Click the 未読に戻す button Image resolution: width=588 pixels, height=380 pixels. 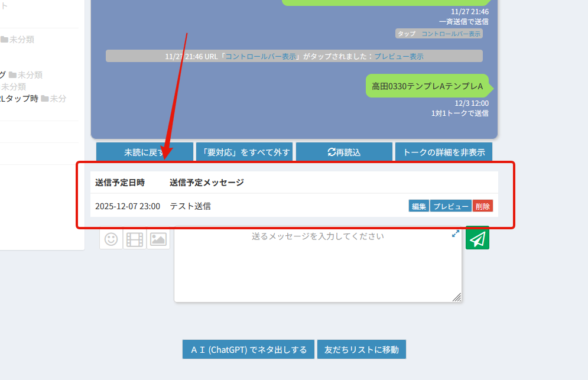144,152
